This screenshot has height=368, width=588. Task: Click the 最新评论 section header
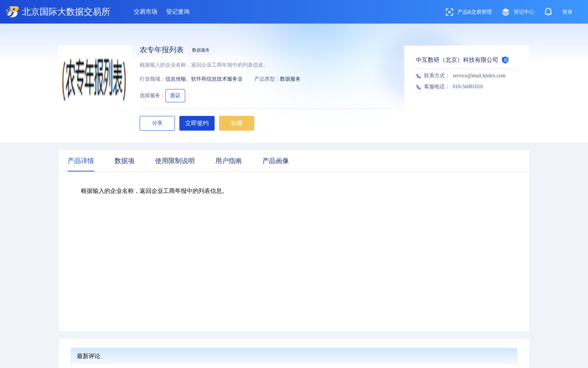coord(294,356)
